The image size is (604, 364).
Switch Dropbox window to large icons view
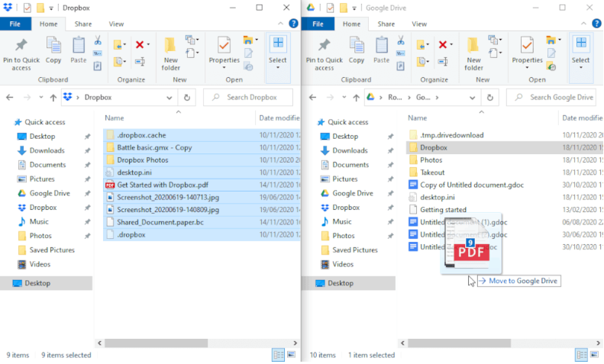click(x=291, y=355)
